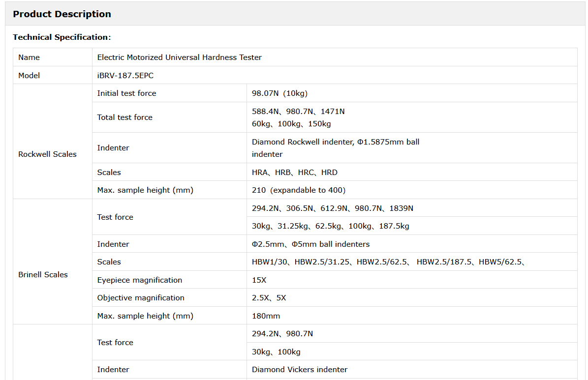Click the Product Description section header
The image size is (588, 380).
(x=62, y=14)
